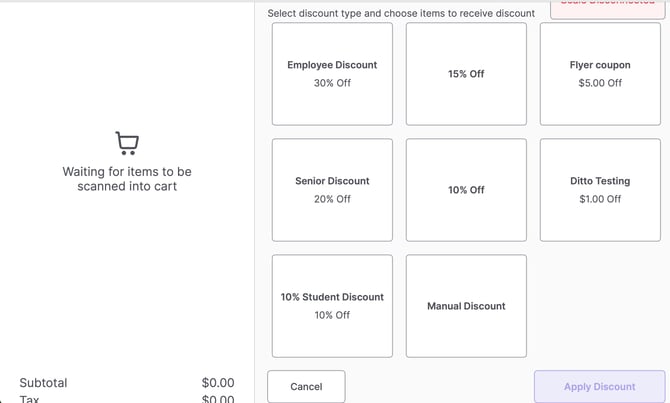
Task: Click the Subtotal label
Action: [43, 383]
